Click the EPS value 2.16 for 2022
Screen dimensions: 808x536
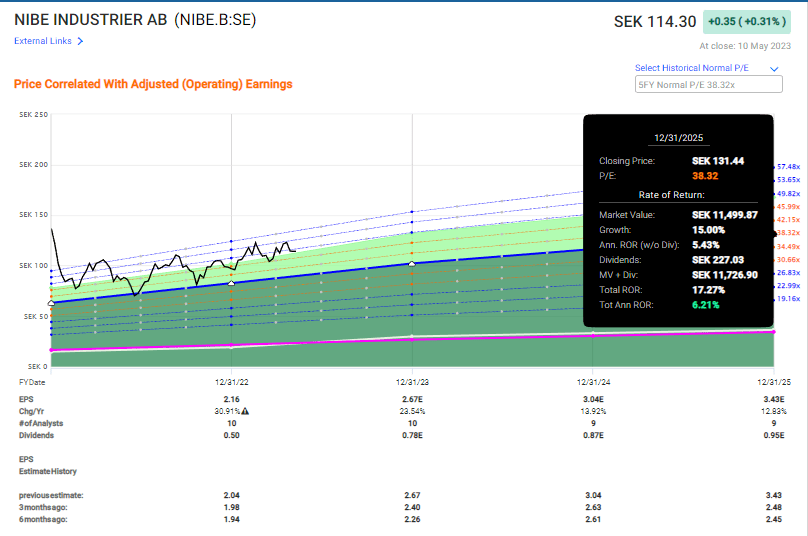231,399
